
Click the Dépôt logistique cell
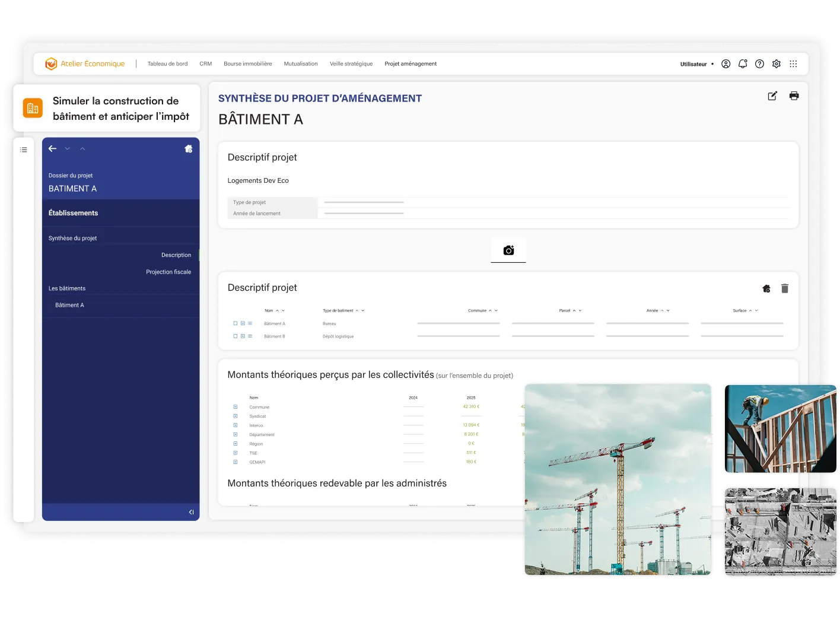[x=338, y=336]
